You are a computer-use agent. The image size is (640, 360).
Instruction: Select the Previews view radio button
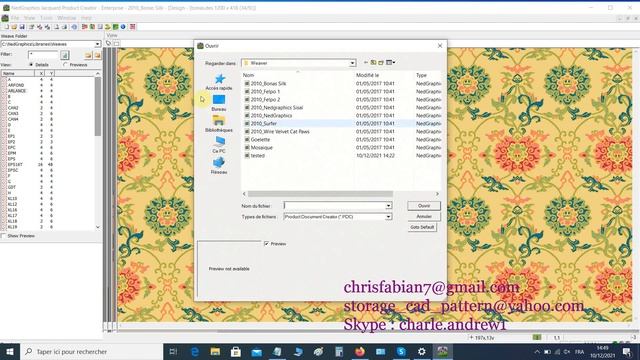65,65
